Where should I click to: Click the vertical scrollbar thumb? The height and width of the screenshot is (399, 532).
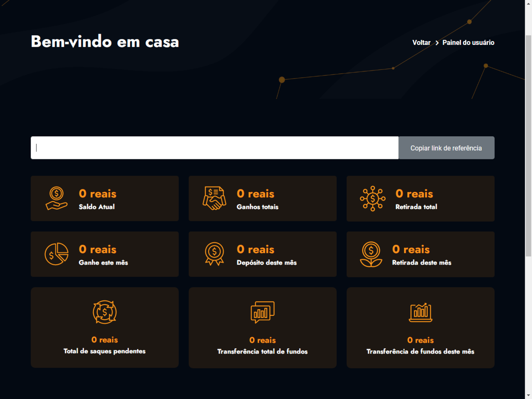528,145
